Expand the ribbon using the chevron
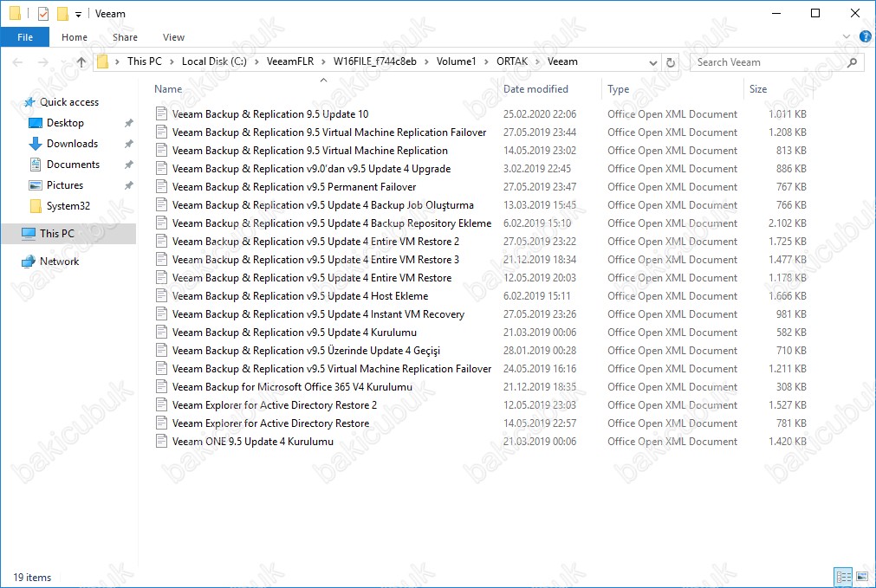 tap(847, 37)
